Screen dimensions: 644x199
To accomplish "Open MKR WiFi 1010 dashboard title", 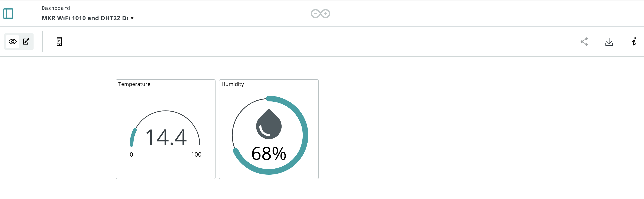I will pyautogui.click(x=85, y=18).
